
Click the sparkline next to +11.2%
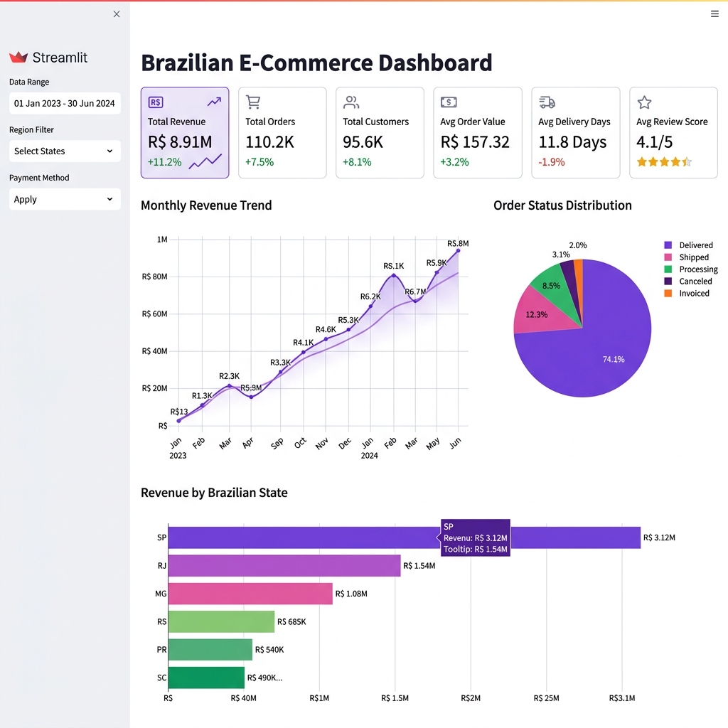tap(205, 161)
